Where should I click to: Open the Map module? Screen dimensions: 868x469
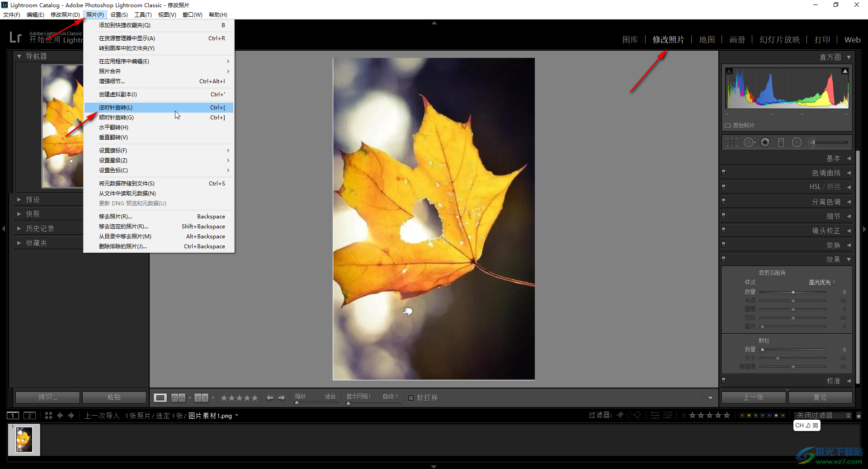(x=707, y=40)
